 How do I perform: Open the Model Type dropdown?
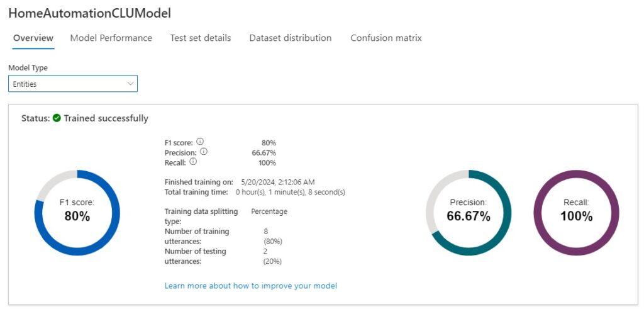(72, 84)
